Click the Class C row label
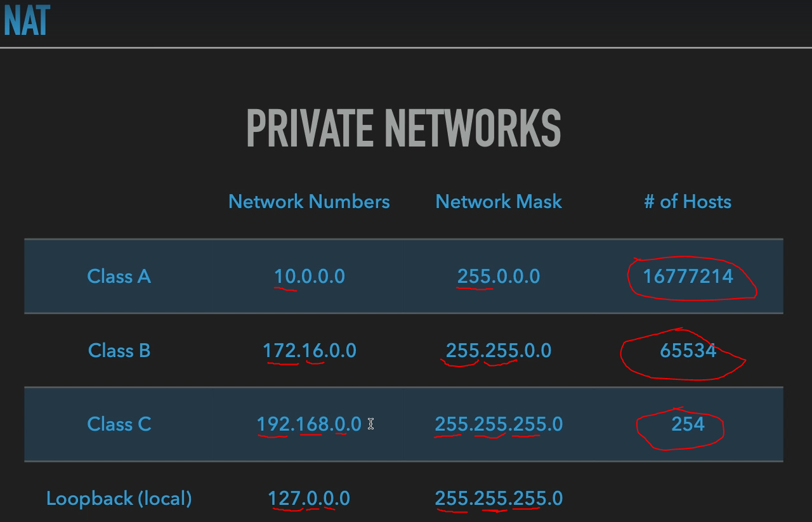812x522 pixels. click(x=119, y=424)
